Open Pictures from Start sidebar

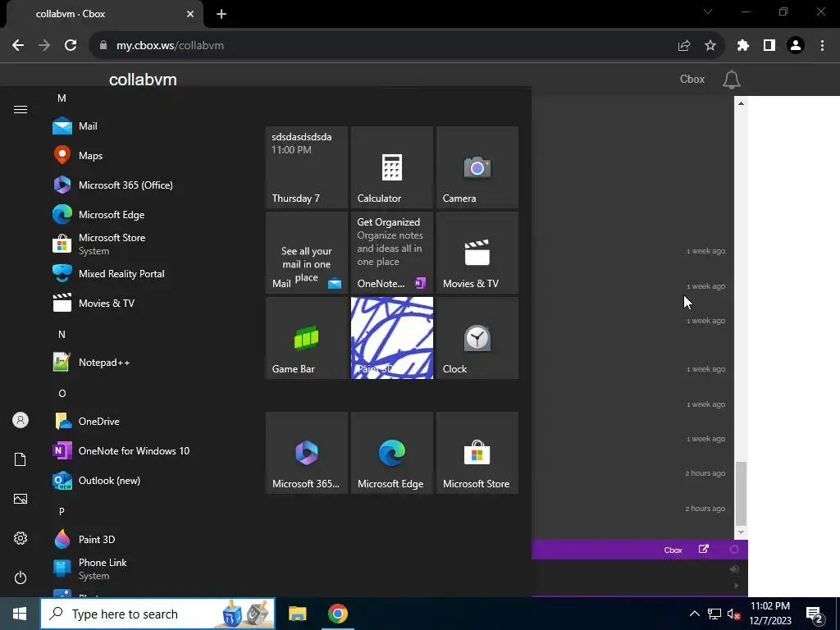coord(21,499)
